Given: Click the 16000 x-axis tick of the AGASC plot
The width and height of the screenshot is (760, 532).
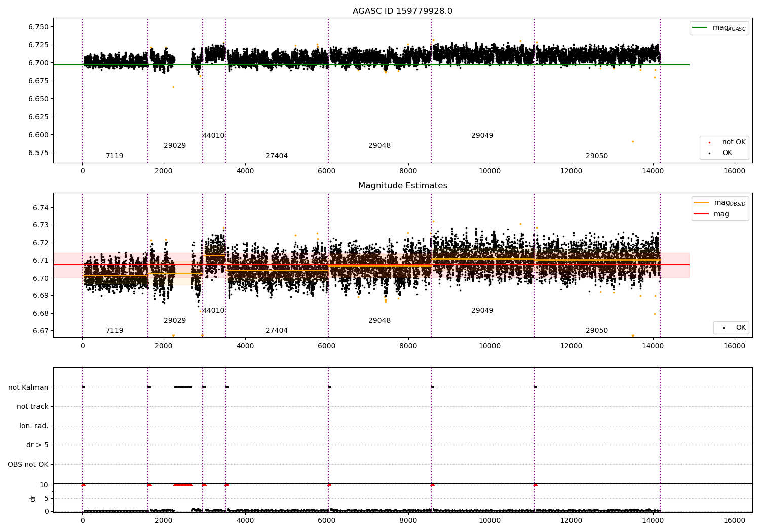Looking at the screenshot, I should click(735, 171).
